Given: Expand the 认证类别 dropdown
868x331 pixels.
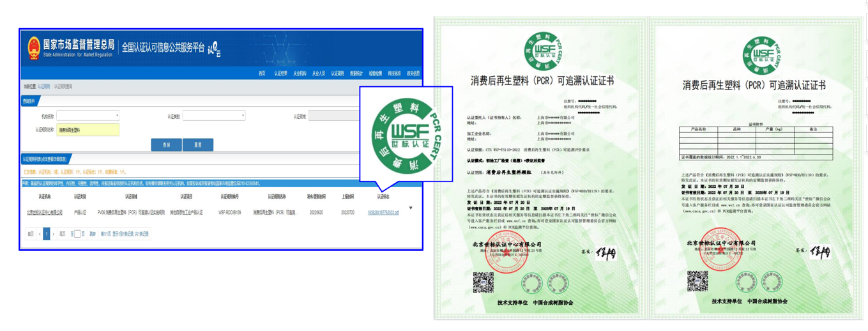Looking at the screenshot, I should [x=214, y=116].
